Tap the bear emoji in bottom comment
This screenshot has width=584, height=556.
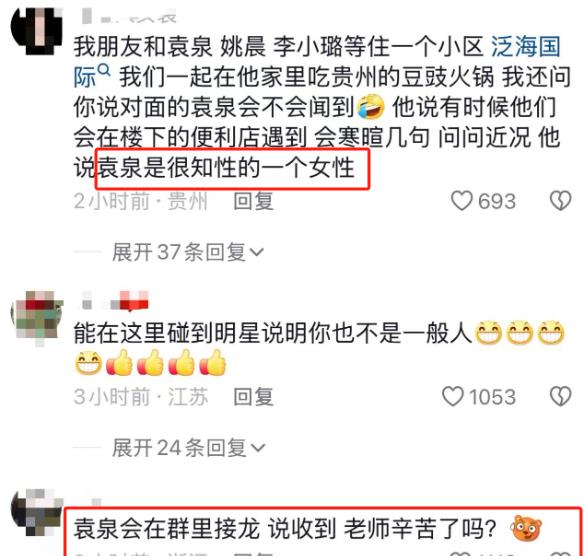point(526,529)
